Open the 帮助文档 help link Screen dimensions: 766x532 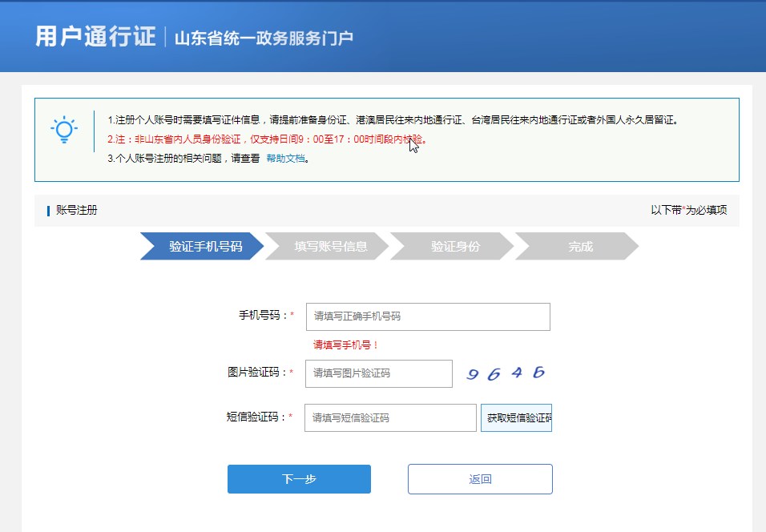coord(285,159)
